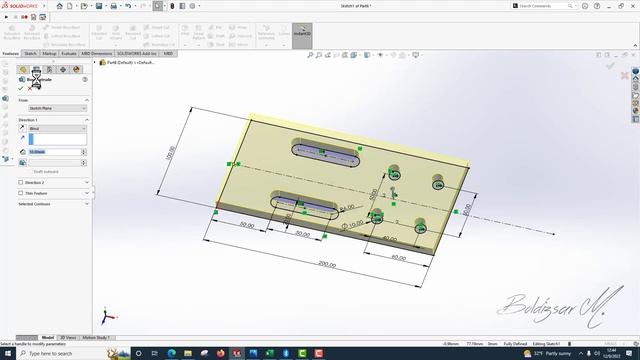Toggle the Draft On/Off icon button
This screenshot has height=360, width=640.
point(22,162)
